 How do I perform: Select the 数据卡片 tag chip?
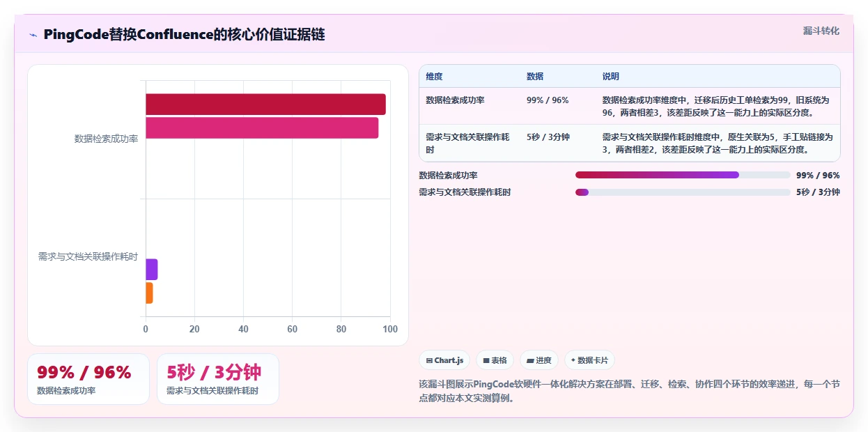click(x=589, y=360)
